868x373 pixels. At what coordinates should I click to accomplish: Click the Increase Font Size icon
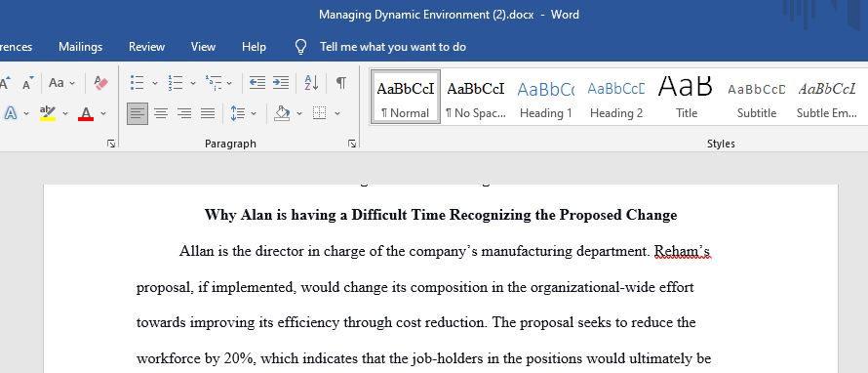click(x=5, y=84)
